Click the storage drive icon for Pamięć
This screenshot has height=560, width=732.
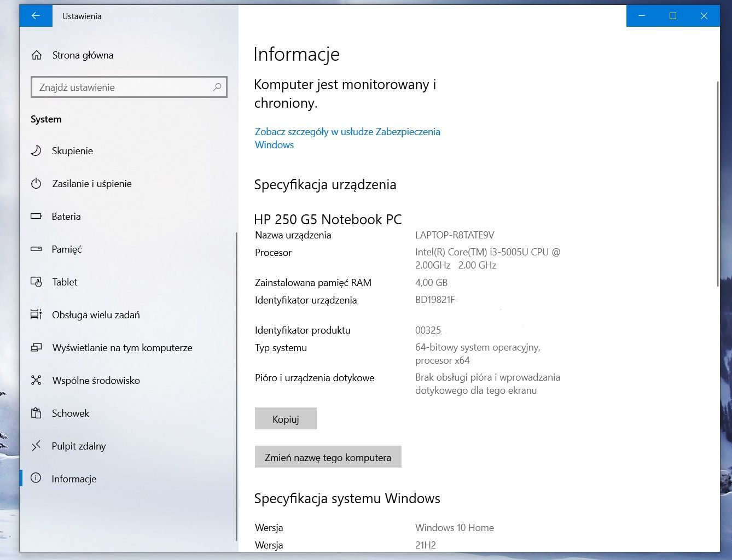[36, 249]
